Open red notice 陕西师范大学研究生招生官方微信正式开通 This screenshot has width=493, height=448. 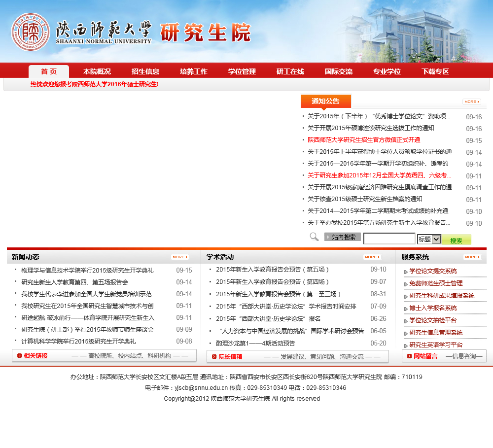pyautogui.click(x=364, y=140)
